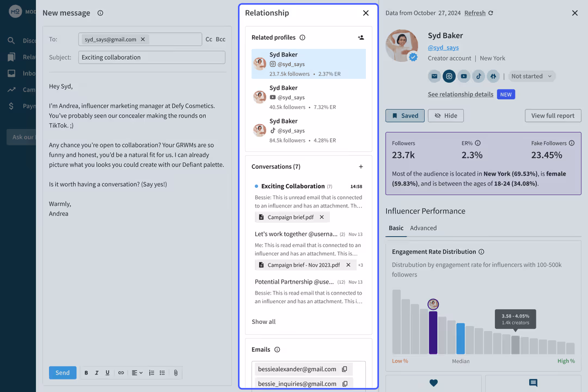Open the ER% info icon
588x392 pixels.
click(478, 143)
